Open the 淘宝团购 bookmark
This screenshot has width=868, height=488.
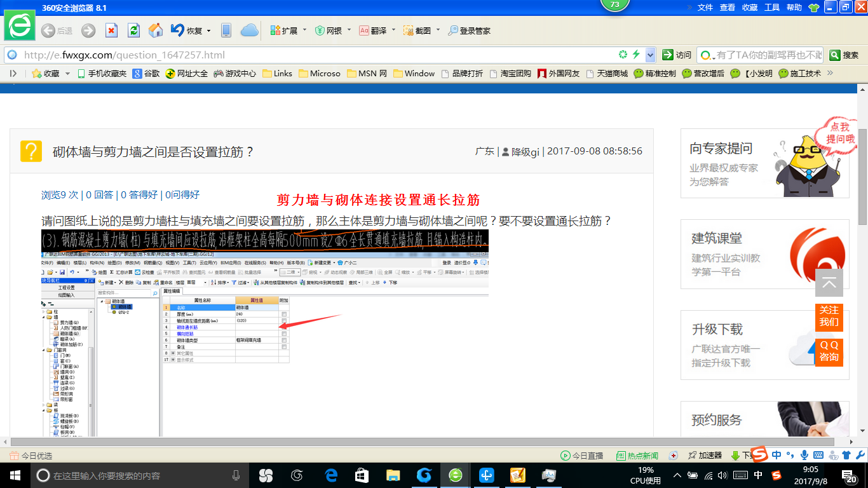click(510, 74)
